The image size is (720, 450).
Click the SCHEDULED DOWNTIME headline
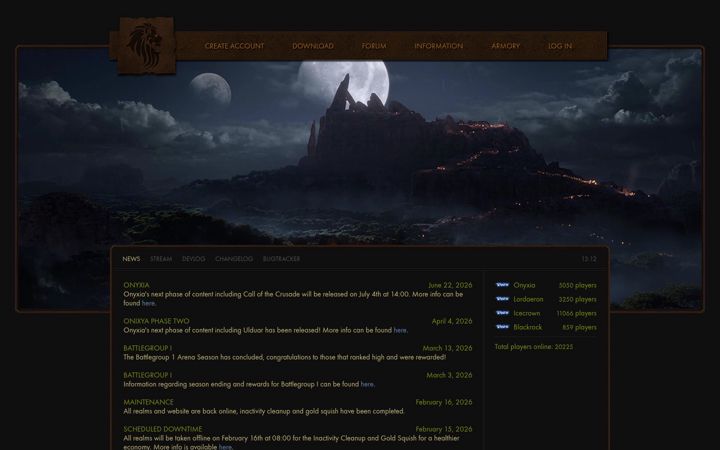(163, 429)
